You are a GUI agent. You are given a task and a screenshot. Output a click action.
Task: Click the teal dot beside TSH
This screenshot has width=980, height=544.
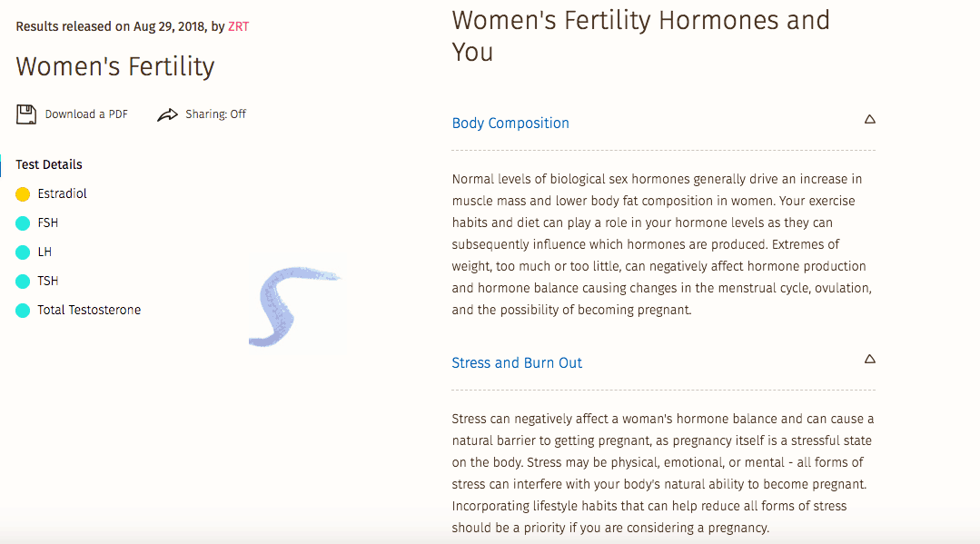(22, 281)
